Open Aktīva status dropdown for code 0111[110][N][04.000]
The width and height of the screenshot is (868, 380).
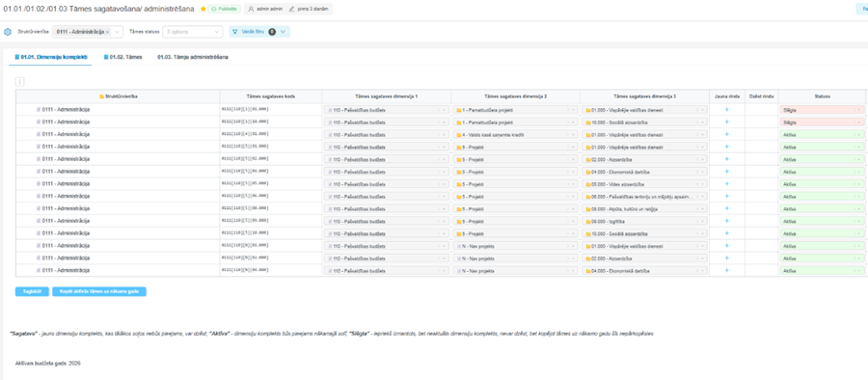(x=822, y=270)
